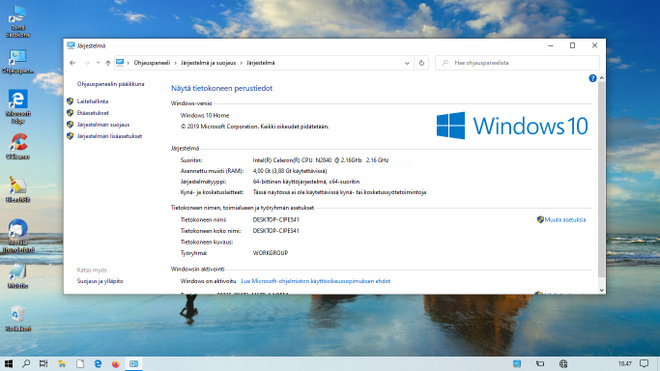
Task: Click the Windows 10 Home text
Action: [205, 115]
